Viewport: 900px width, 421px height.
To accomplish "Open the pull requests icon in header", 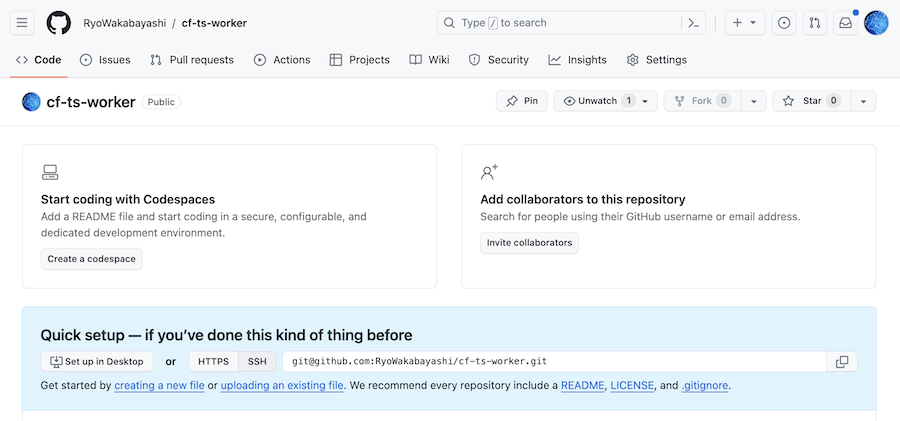I will 814,23.
